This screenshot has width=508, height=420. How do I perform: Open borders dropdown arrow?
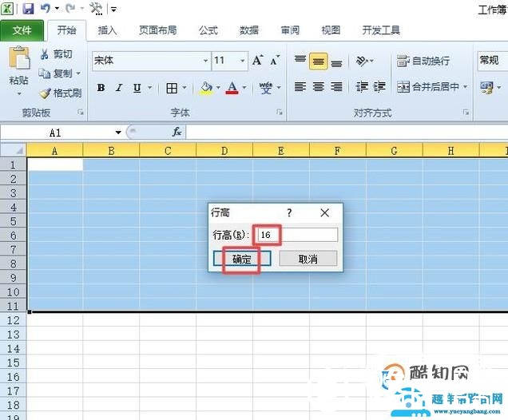coord(185,87)
